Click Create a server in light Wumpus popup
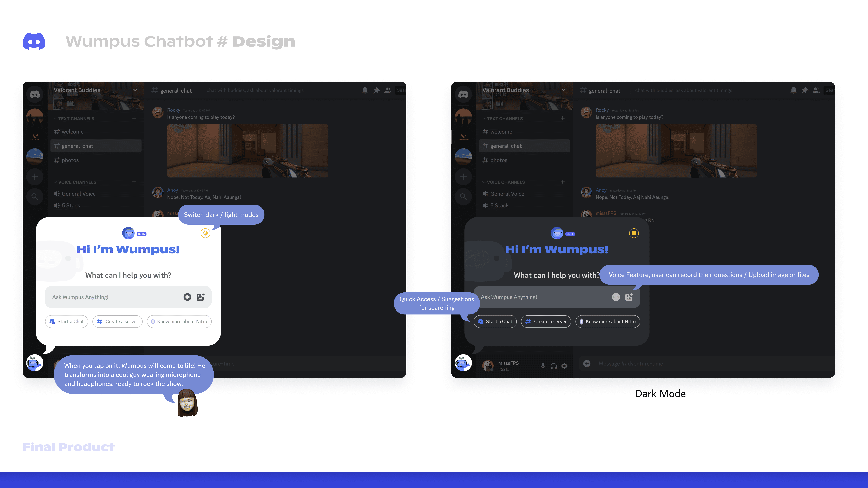 [118, 322]
